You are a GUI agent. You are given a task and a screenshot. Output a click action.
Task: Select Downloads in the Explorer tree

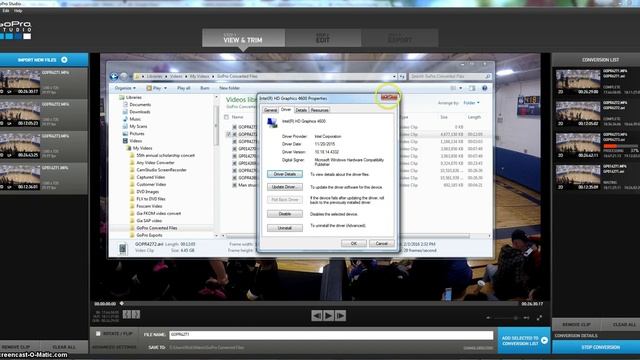coord(140,112)
